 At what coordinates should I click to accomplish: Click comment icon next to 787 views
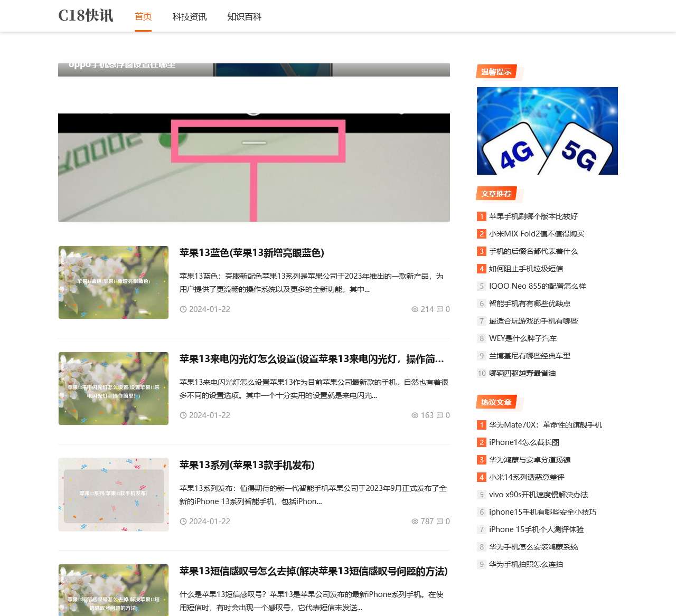point(439,522)
